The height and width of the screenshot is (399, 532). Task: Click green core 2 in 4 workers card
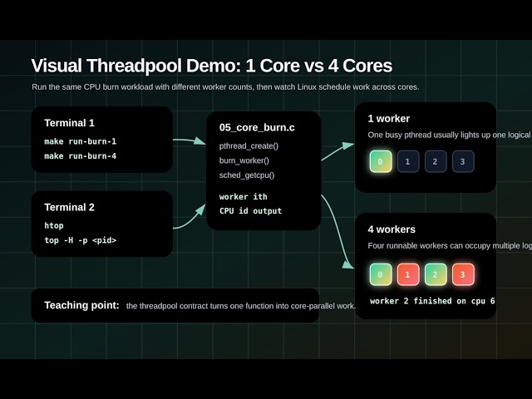tap(436, 274)
